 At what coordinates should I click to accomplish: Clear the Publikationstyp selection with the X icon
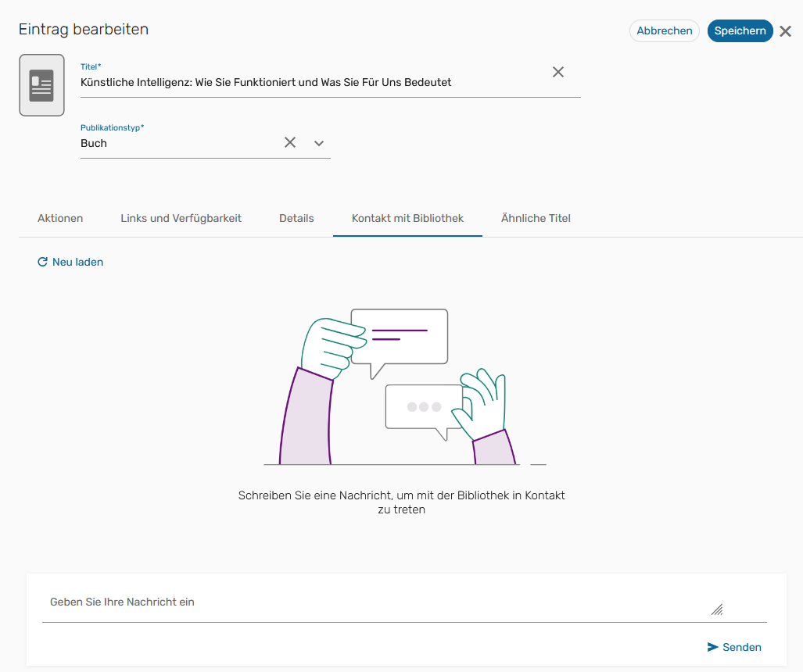click(x=290, y=142)
